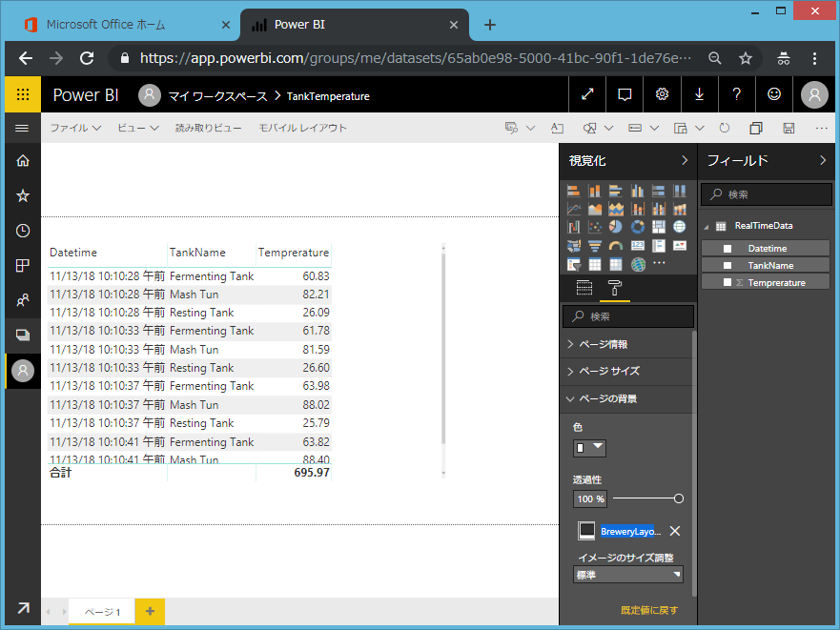Viewport: 840px width, 630px height.
Task: Select the treemap visual
Action: point(659,227)
